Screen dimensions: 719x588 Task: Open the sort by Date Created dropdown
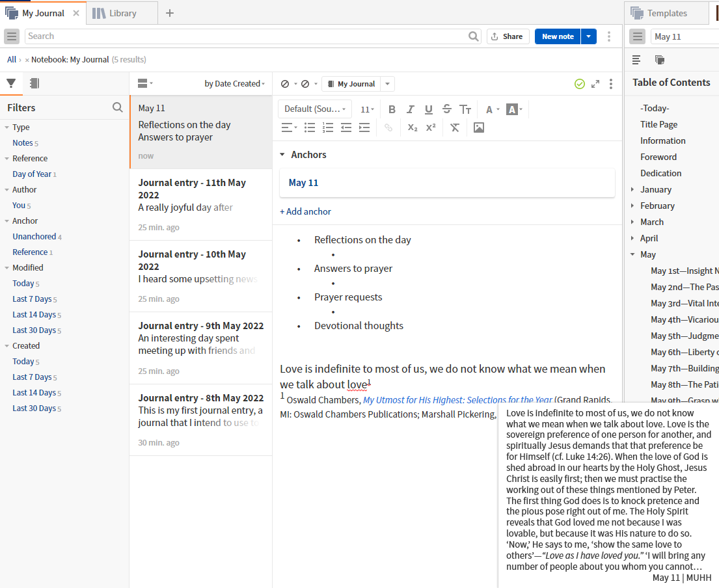pyautogui.click(x=234, y=83)
